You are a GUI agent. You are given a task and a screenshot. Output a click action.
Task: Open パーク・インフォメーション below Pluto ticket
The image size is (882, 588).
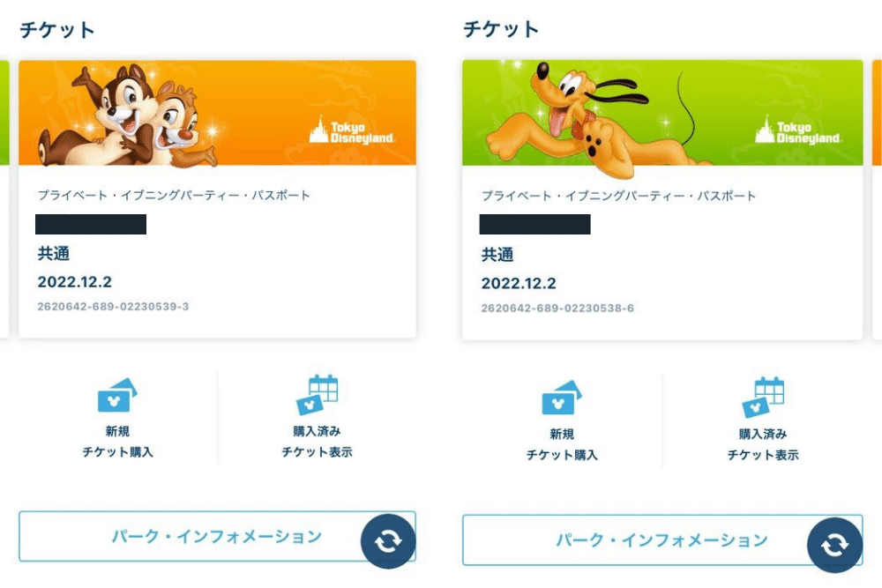coord(662,540)
